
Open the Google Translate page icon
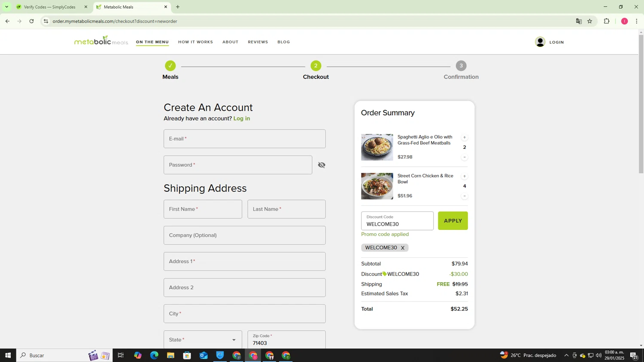(579, 21)
